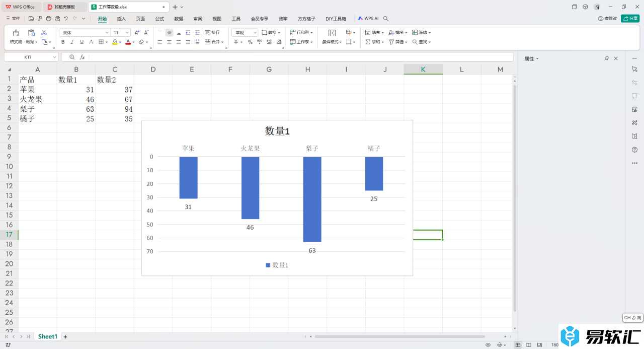Click the eraser clear-format icon
The width and height of the screenshot is (644, 349).
pos(141,42)
